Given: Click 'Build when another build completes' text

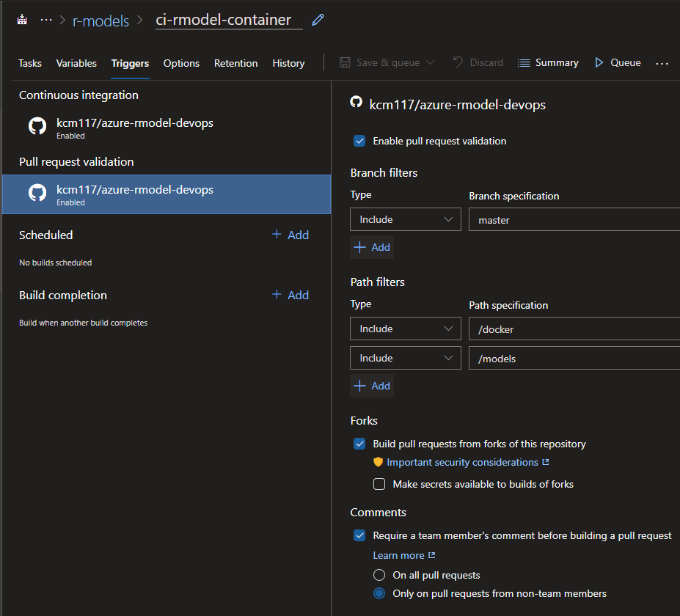Looking at the screenshot, I should 84,323.
